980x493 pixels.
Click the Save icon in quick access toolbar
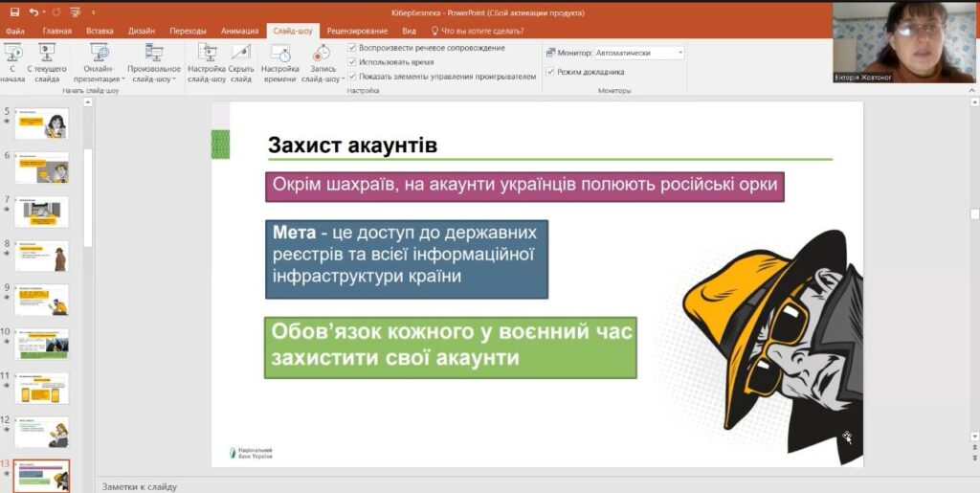click(14, 12)
